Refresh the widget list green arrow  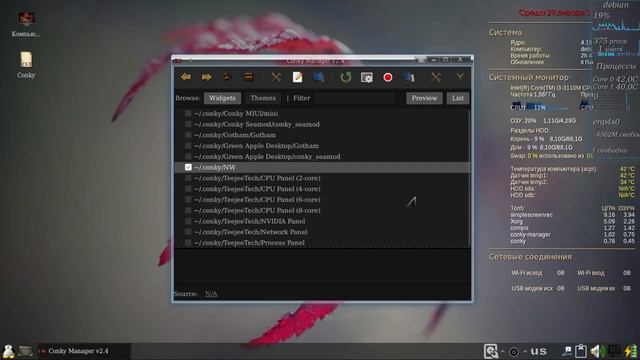[x=346, y=77]
